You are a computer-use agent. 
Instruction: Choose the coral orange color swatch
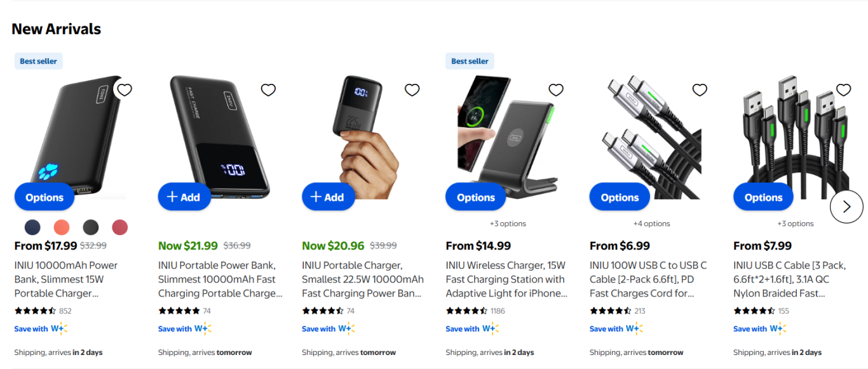point(62,227)
